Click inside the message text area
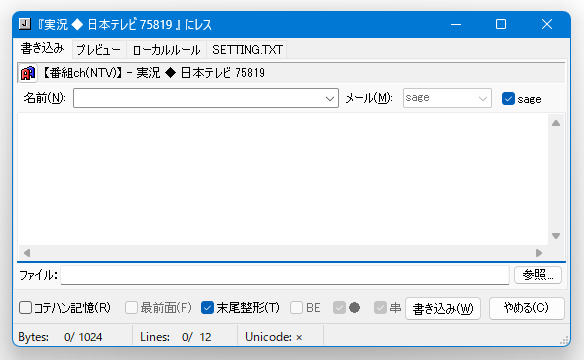The image size is (584, 360). 282,179
